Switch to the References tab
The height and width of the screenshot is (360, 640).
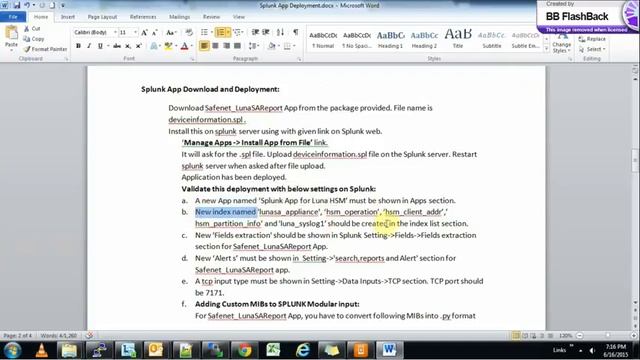143,17
